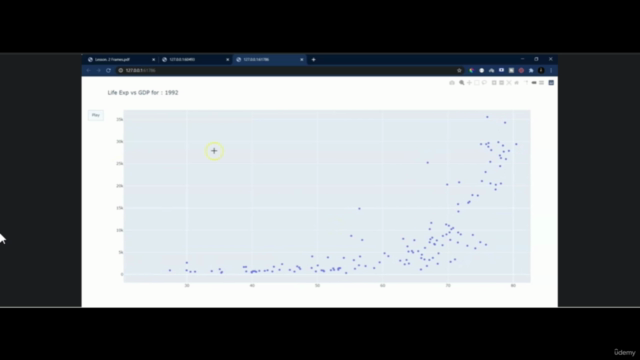Click the highest data point above 35k

pyautogui.click(x=487, y=117)
